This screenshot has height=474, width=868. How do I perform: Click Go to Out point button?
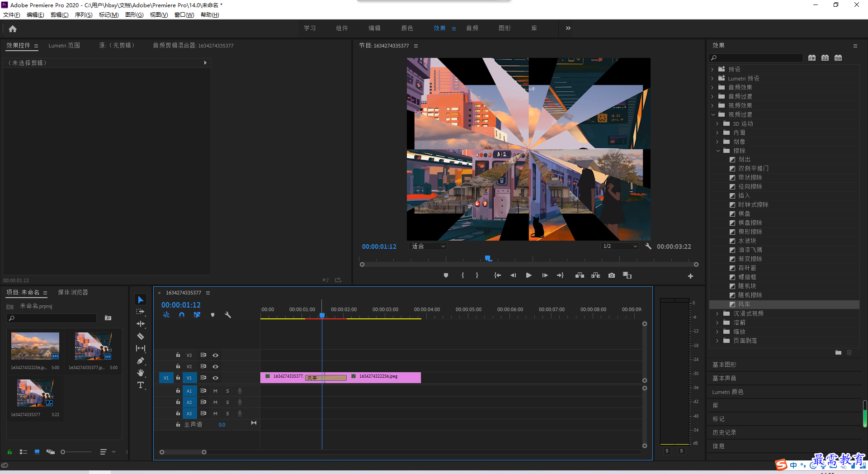click(561, 275)
